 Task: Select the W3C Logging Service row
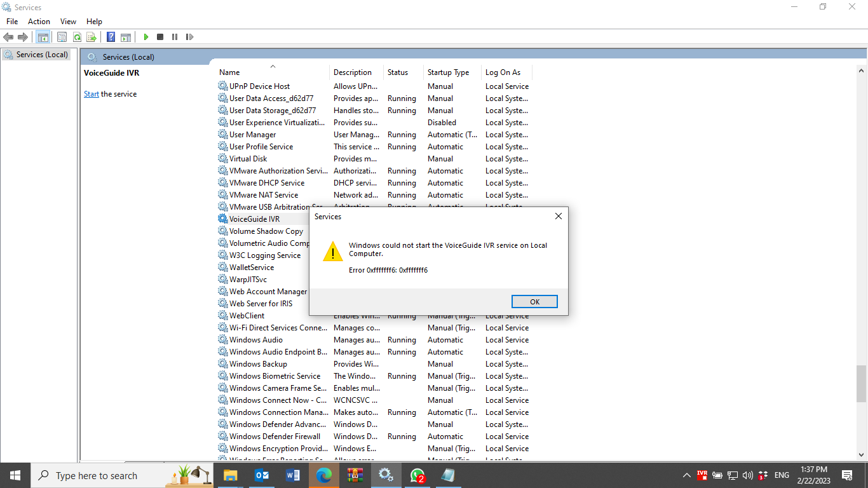point(263,255)
